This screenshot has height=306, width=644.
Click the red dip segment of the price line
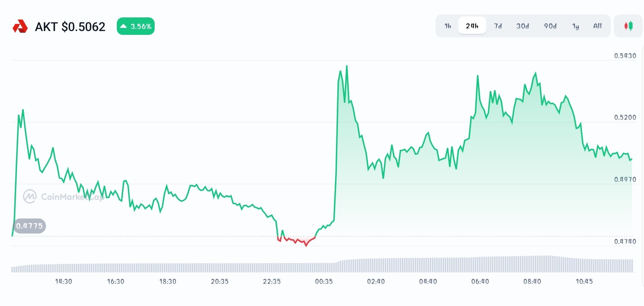click(297, 241)
